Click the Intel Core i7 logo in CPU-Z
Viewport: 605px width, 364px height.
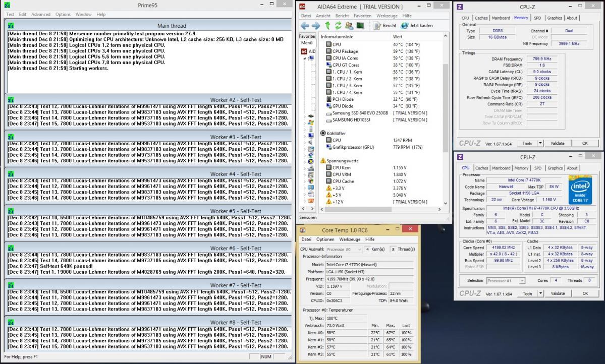(x=580, y=190)
